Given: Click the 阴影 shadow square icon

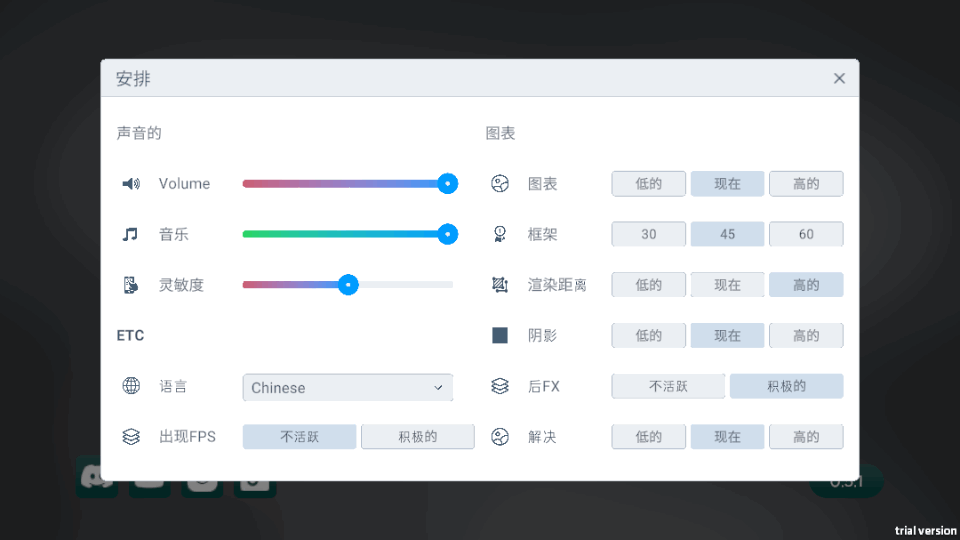Looking at the screenshot, I should [x=500, y=336].
